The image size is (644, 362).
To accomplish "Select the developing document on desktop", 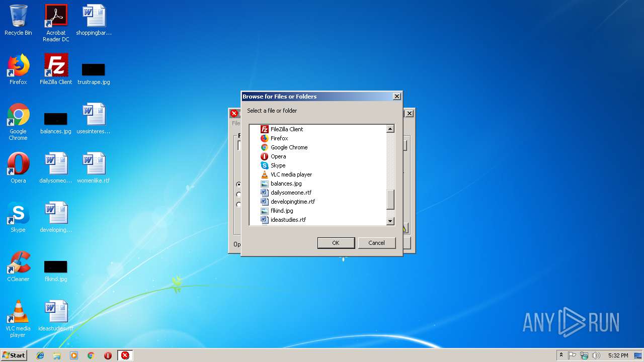I will pyautogui.click(x=56, y=217).
